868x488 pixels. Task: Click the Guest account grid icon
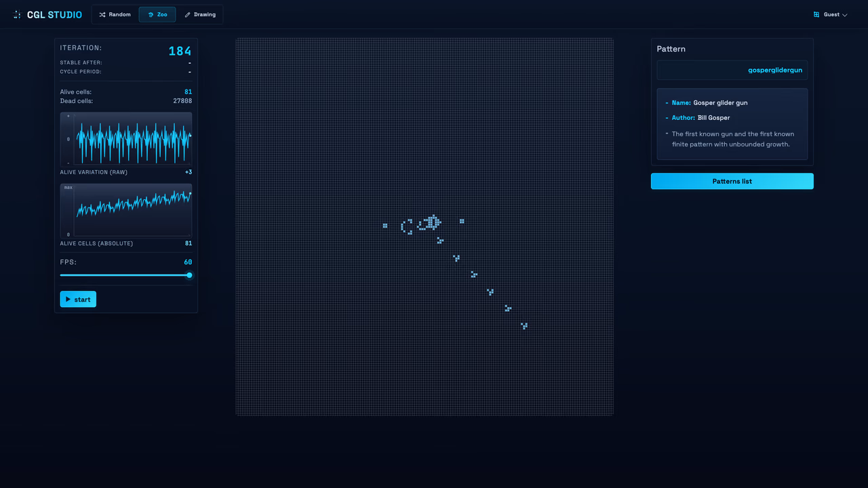click(x=816, y=14)
